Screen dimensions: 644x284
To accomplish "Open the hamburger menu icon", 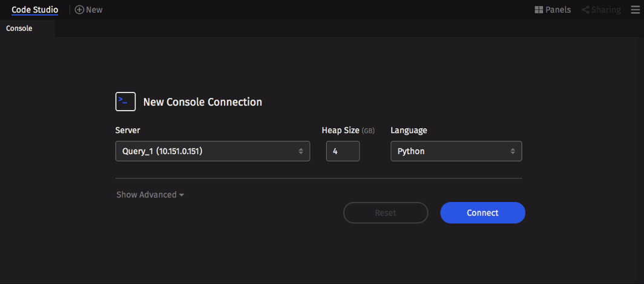I will 636,10.
